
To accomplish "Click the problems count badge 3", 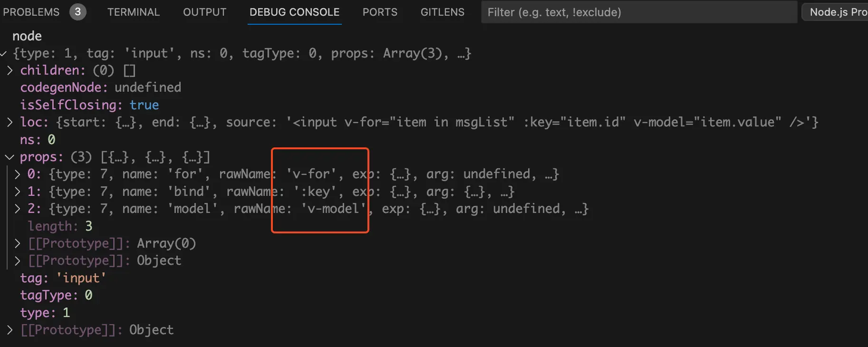I will [78, 12].
